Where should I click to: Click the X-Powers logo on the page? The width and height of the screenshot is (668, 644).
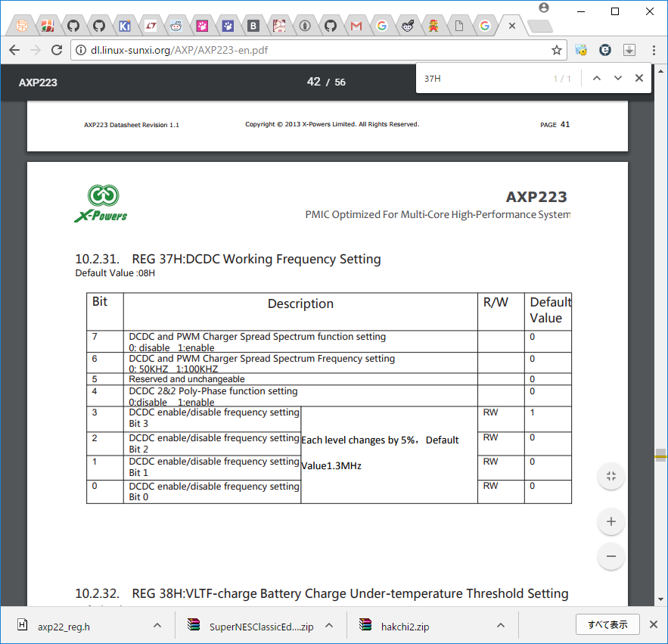pos(101,204)
